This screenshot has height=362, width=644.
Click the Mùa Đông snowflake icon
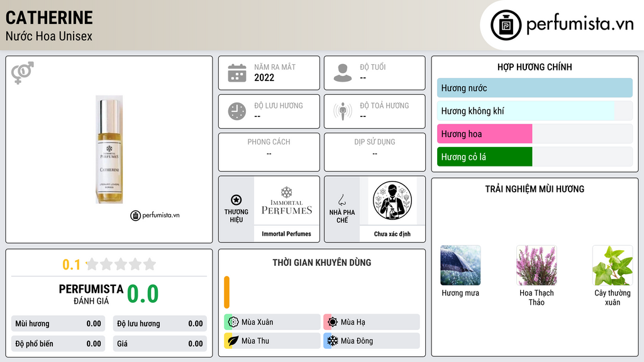(332, 341)
